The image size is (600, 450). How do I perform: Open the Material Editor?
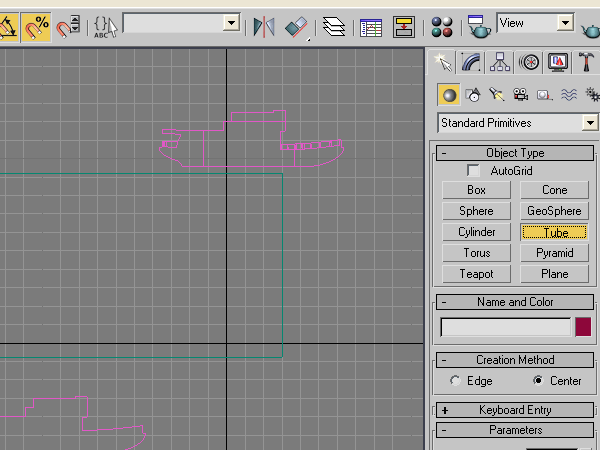click(442, 27)
